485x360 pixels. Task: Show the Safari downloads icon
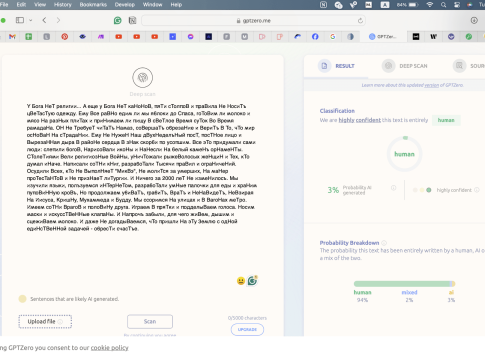[x=474, y=20]
